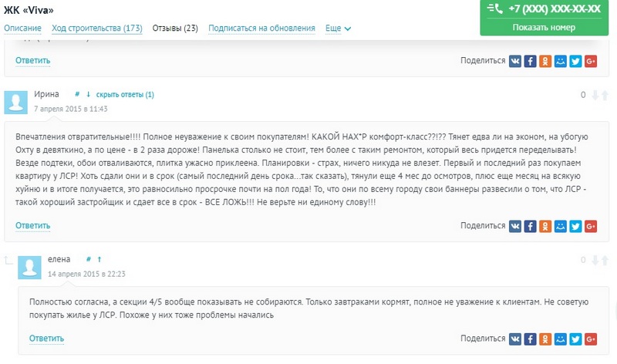Image resolution: width=617 pixels, height=364 pixels.
Task: Share Ирина's review on VK
Action: [515, 226]
